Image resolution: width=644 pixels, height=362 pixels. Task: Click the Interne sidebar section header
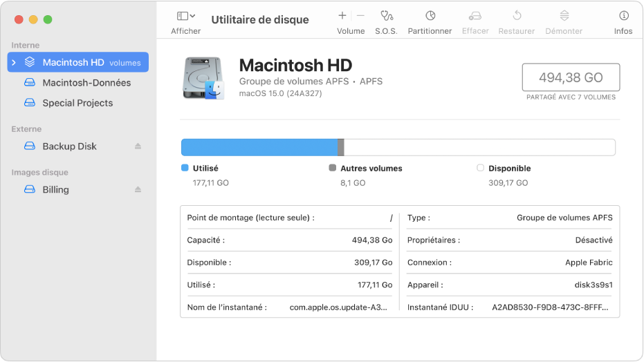click(x=26, y=45)
